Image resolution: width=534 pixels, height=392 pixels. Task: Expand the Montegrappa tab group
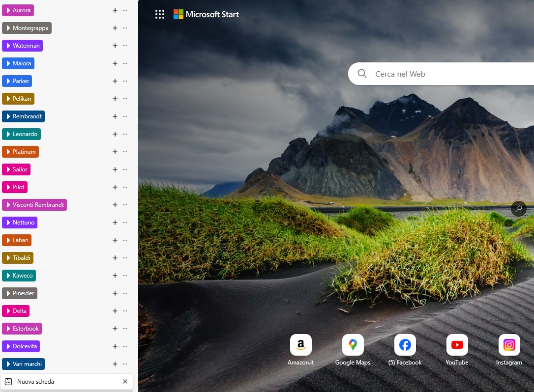[x=27, y=28]
